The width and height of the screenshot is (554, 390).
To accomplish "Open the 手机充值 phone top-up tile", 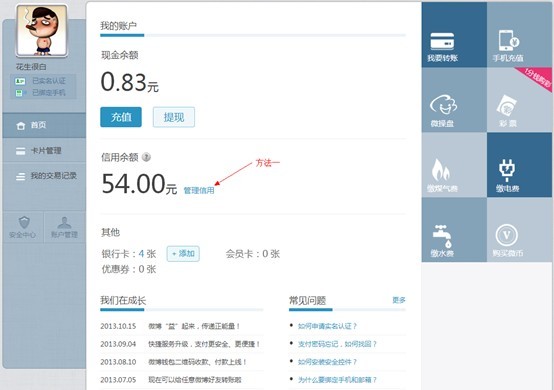I will [x=519, y=35].
